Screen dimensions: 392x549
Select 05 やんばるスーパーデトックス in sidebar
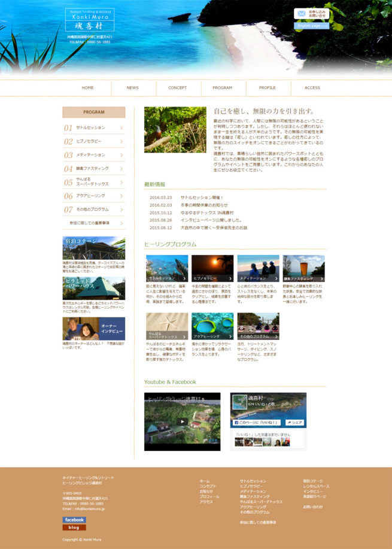click(x=93, y=182)
